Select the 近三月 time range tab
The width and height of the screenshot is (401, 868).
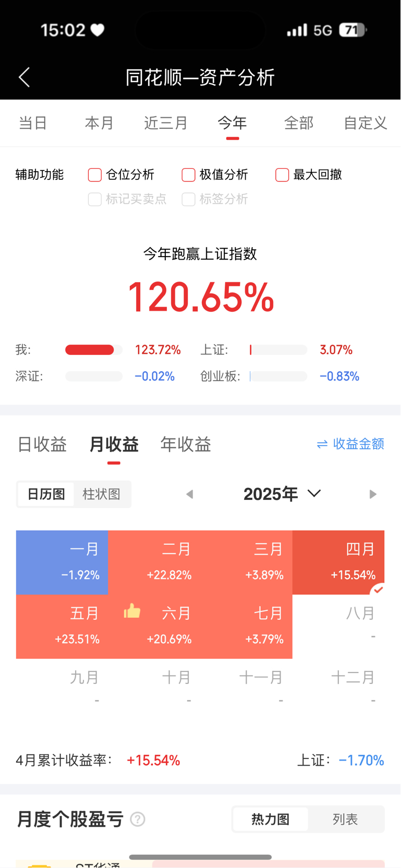tap(166, 123)
